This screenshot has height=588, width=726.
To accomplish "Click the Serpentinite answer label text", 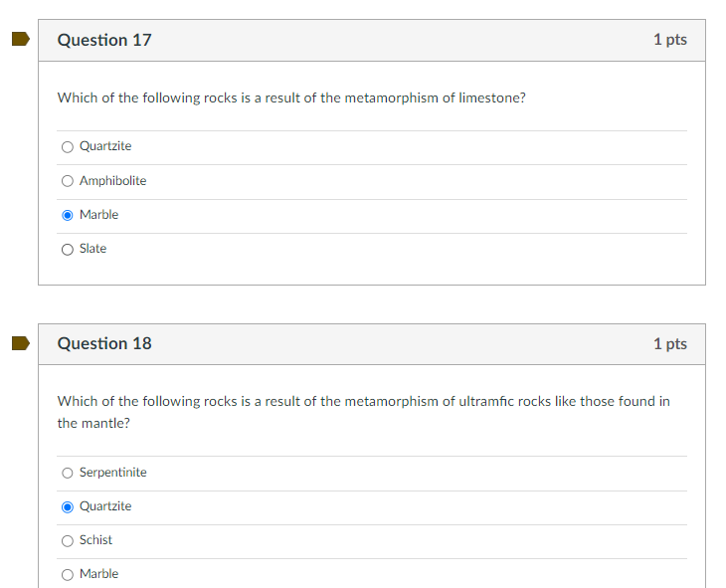I will coord(113,473).
